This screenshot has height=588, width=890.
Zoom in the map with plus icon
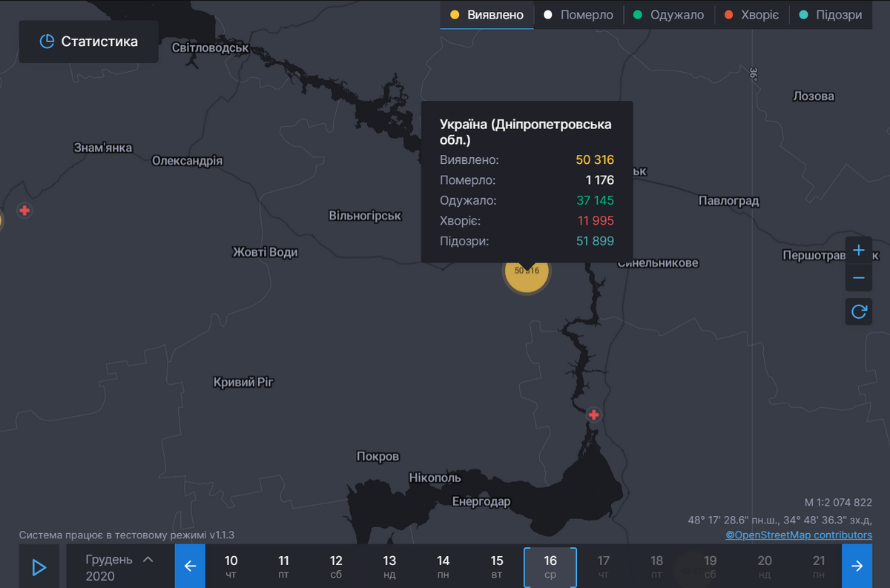(859, 251)
